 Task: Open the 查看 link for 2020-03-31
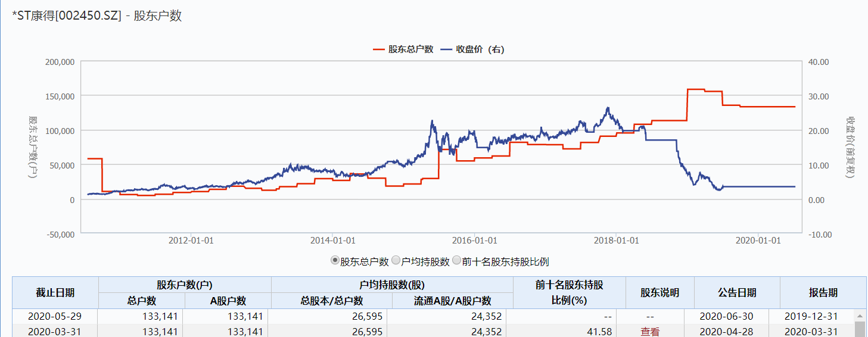tap(650, 332)
